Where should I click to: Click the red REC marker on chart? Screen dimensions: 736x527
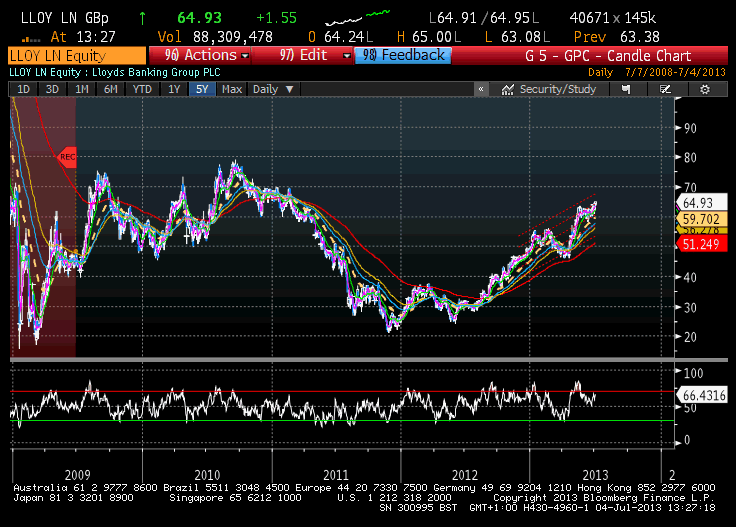coord(66,157)
